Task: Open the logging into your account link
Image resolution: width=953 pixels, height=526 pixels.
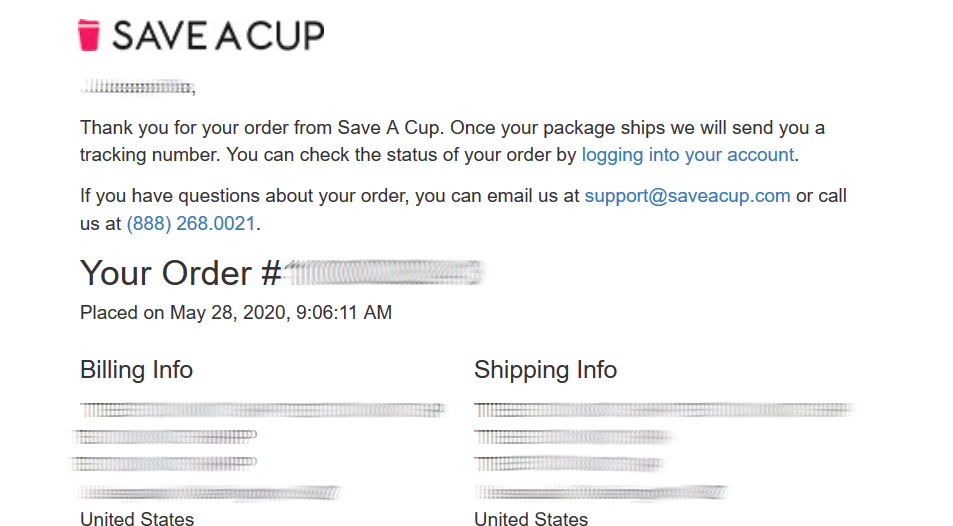Action: point(688,155)
